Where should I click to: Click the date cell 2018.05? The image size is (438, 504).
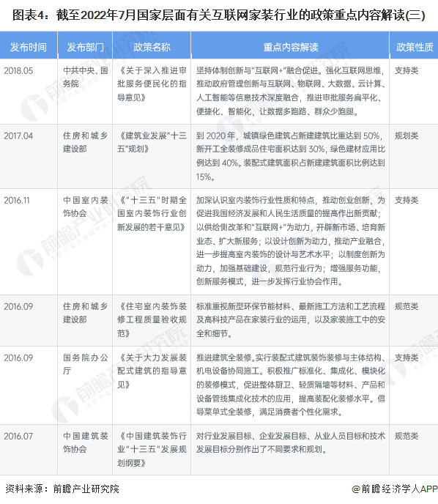coord(18,71)
